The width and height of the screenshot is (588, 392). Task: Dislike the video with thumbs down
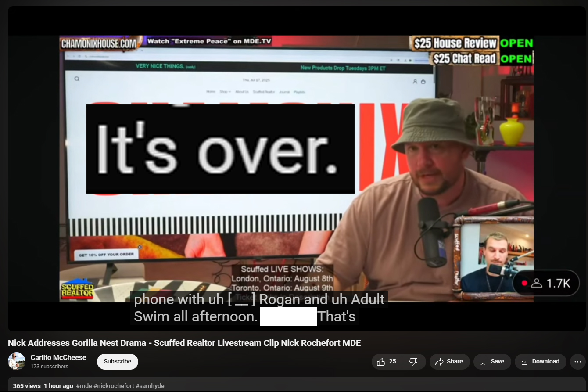[414, 362]
